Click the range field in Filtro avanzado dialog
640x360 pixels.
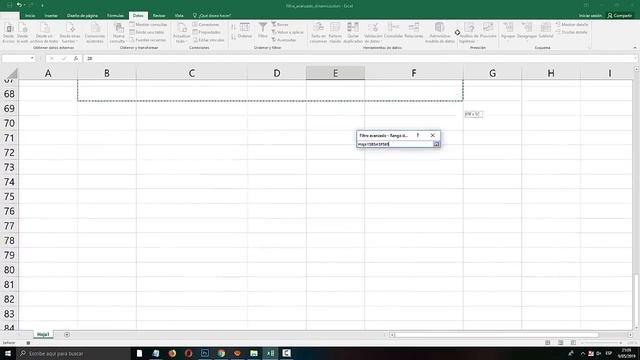tap(395, 144)
